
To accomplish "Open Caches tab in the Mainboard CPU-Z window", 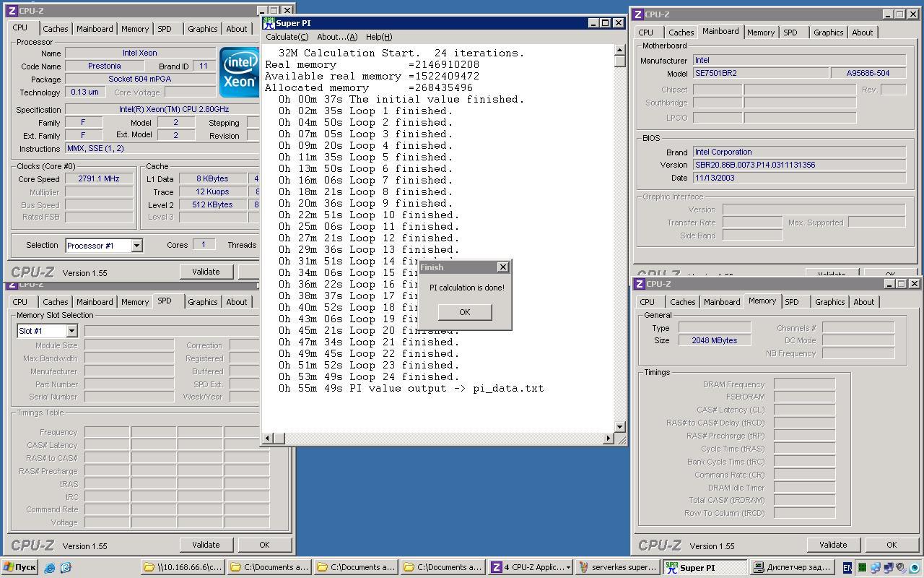I will [x=681, y=33].
